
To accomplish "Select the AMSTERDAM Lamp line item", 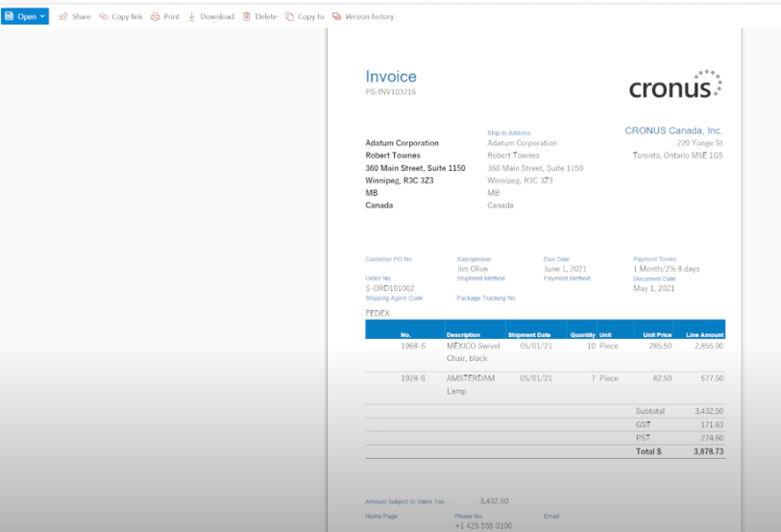I will pyautogui.click(x=470, y=384).
